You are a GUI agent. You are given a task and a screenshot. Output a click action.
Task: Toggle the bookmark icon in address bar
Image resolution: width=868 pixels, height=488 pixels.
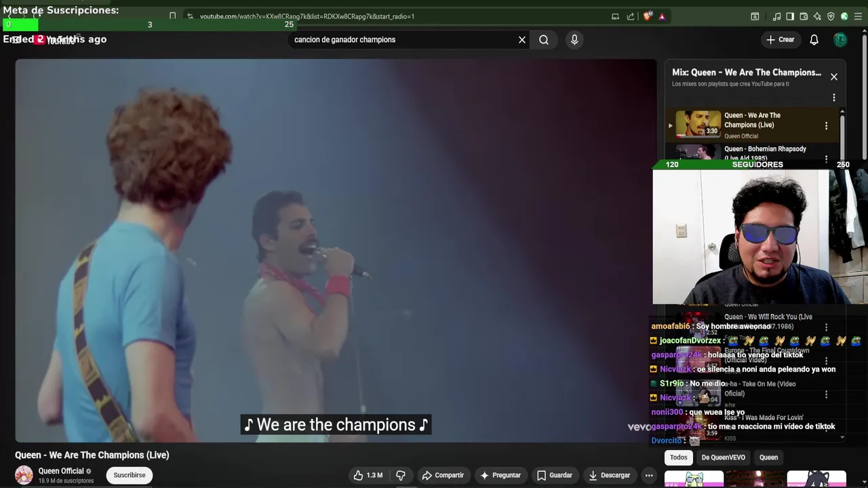pyautogui.click(x=172, y=16)
